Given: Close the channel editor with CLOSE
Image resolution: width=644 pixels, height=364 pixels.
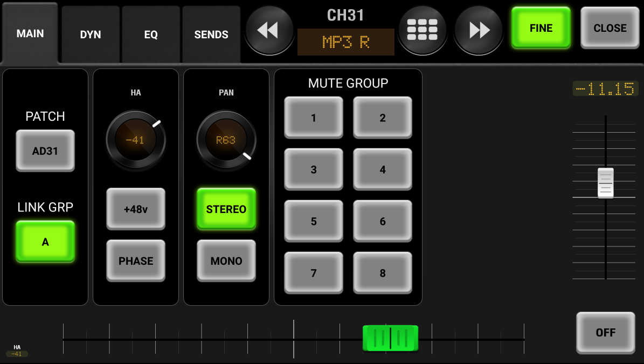Looking at the screenshot, I should (x=610, y=28).
